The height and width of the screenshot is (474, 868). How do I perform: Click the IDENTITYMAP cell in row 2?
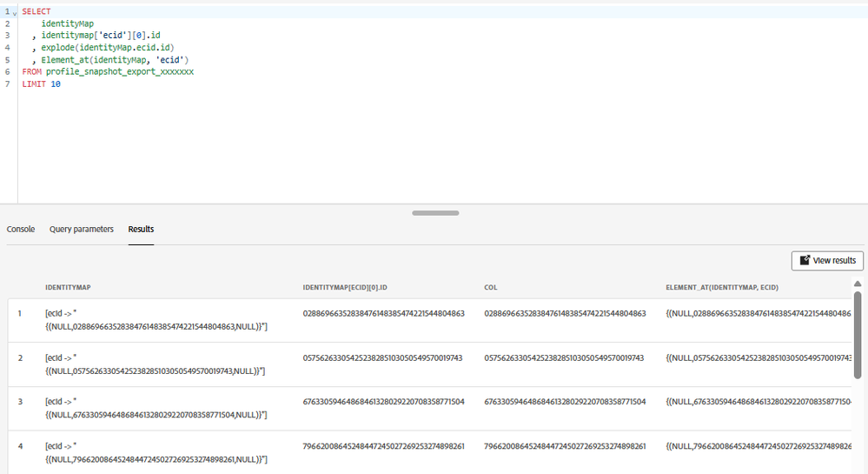pos(155,364)
